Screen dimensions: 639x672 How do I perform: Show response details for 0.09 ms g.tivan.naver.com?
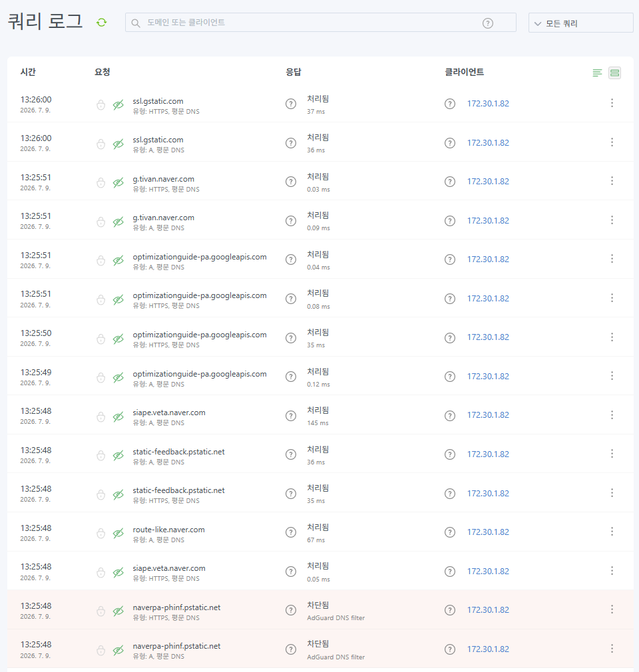point(291,221)
